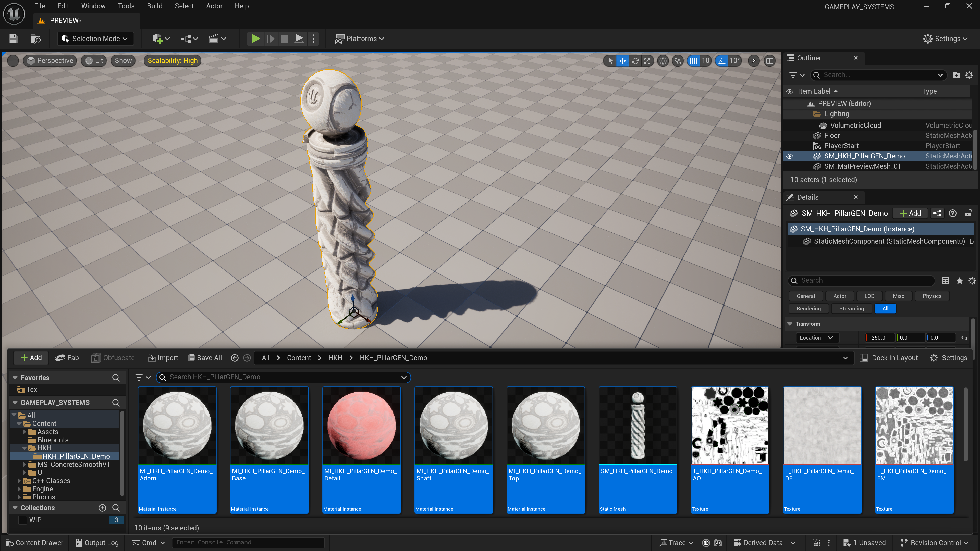Click the viewport layout maximize icon

770,61
